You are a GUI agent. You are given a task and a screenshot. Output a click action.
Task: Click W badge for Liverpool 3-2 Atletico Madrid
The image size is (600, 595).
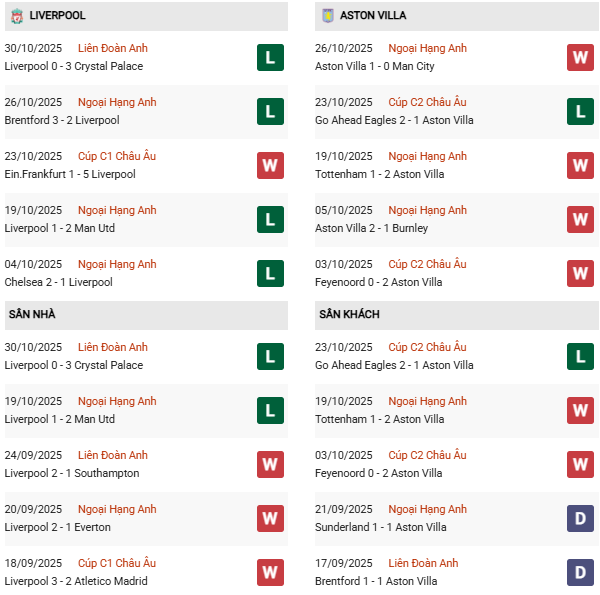(270, 573)
